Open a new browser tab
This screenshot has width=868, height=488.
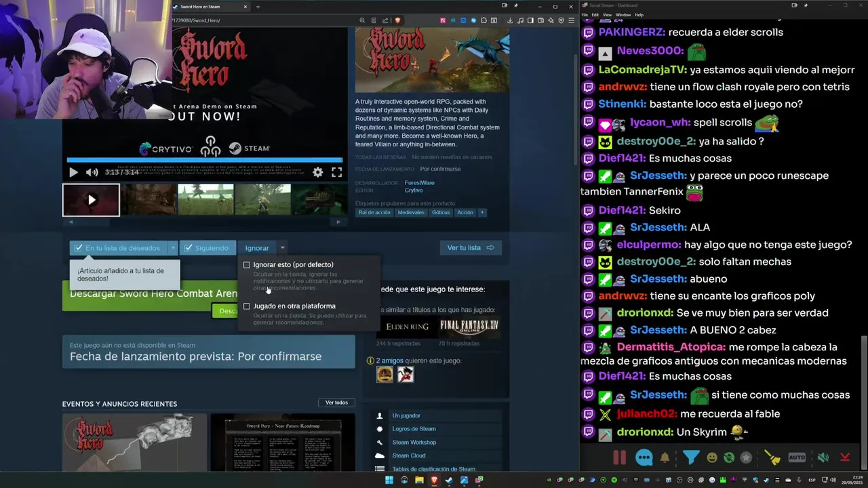point(258,7)
